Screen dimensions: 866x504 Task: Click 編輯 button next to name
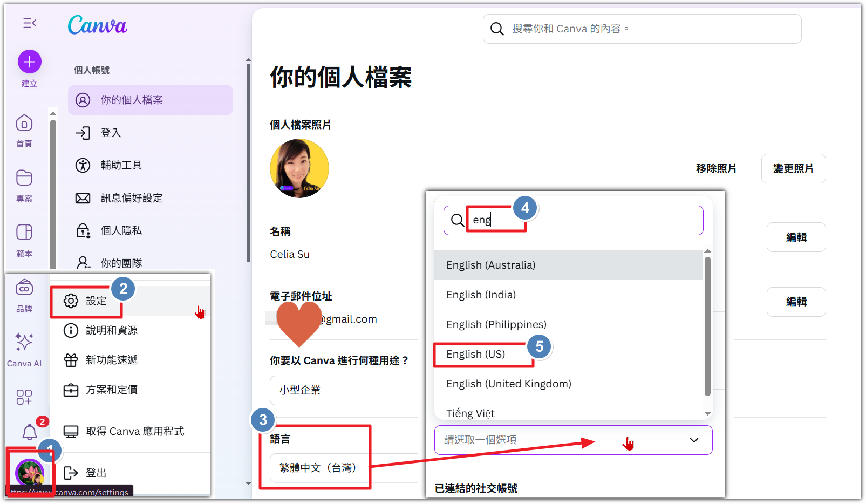pyautogui.click(x=796, y=237)
